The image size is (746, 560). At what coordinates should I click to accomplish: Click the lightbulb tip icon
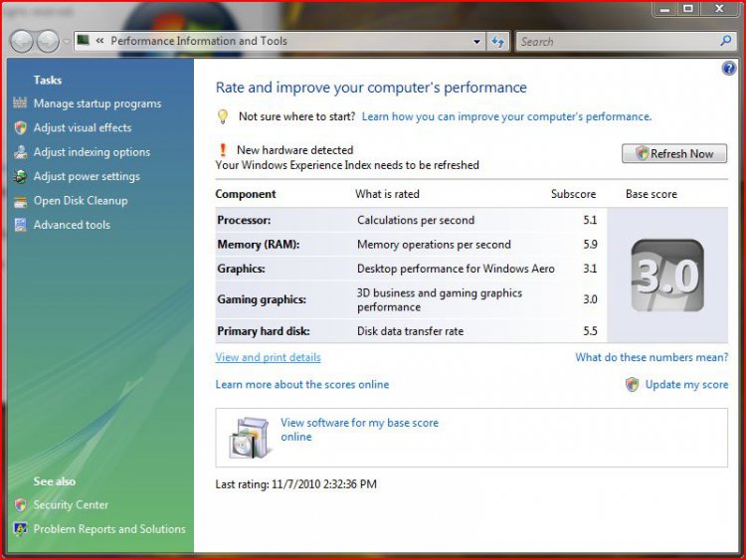[222, 116]
